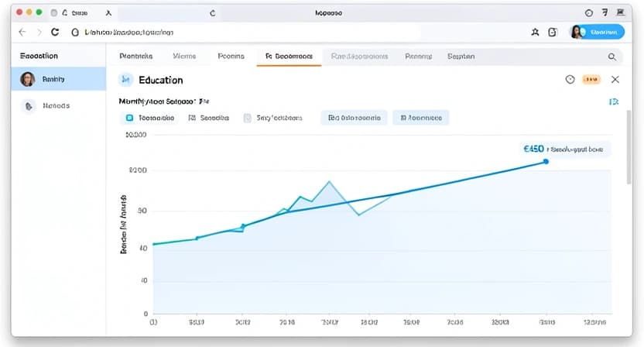644x347 pixels.
Task: Select the greyed fifth navigation tab
Action: click(x=359, y=57)
